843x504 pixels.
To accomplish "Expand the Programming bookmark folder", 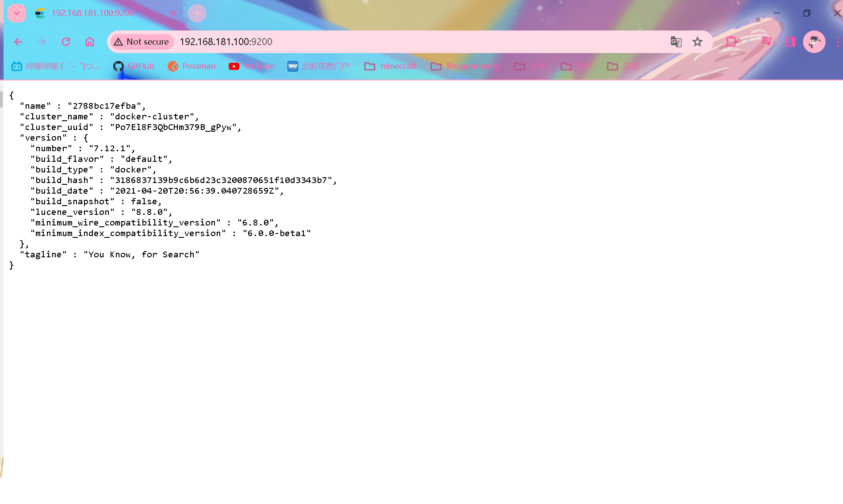I will tap(465, 66).
